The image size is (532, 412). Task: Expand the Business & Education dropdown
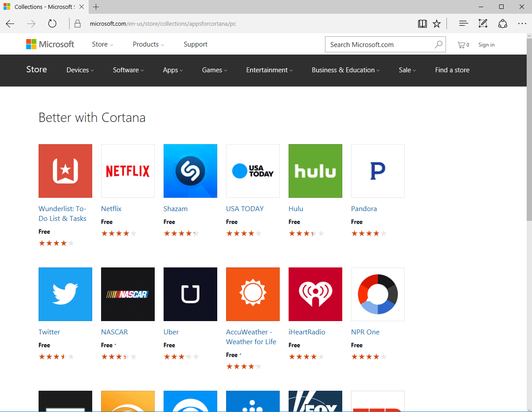point(346,70)
